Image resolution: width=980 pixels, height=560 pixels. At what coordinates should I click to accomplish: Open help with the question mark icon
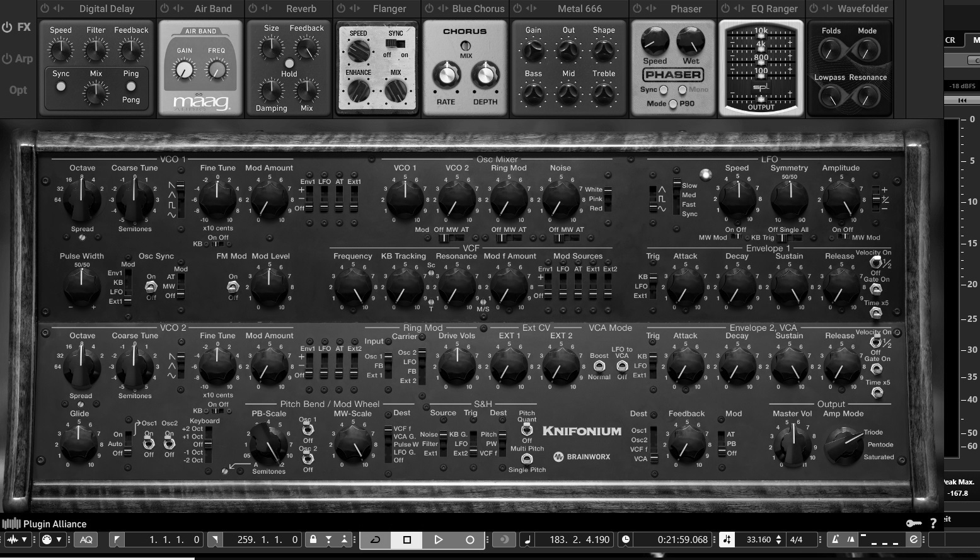click(x=933, y=523)
